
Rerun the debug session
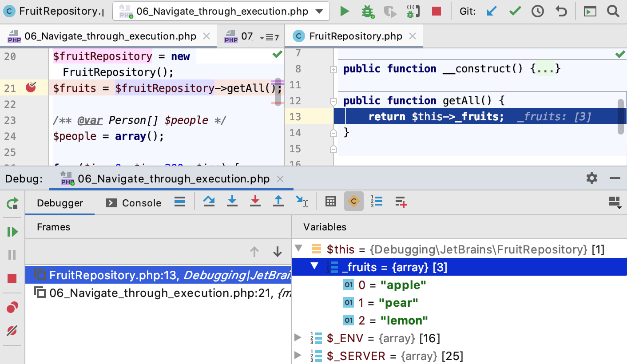[12, 204]
